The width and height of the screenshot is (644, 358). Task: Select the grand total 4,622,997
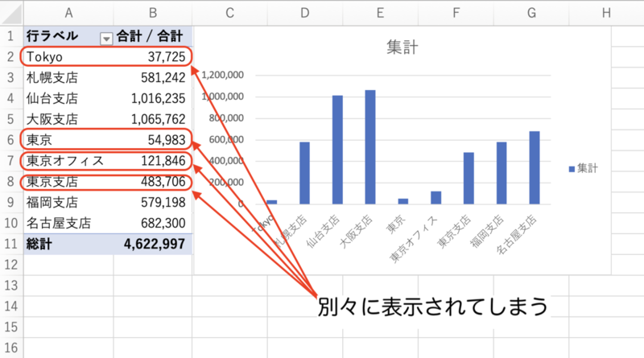point(155,245)
